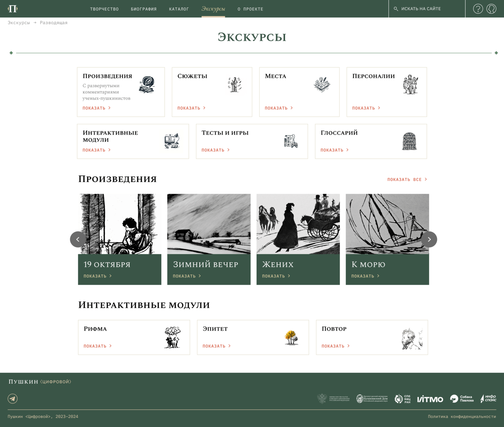Open the 19 октября illustration thumbnail

120,224
